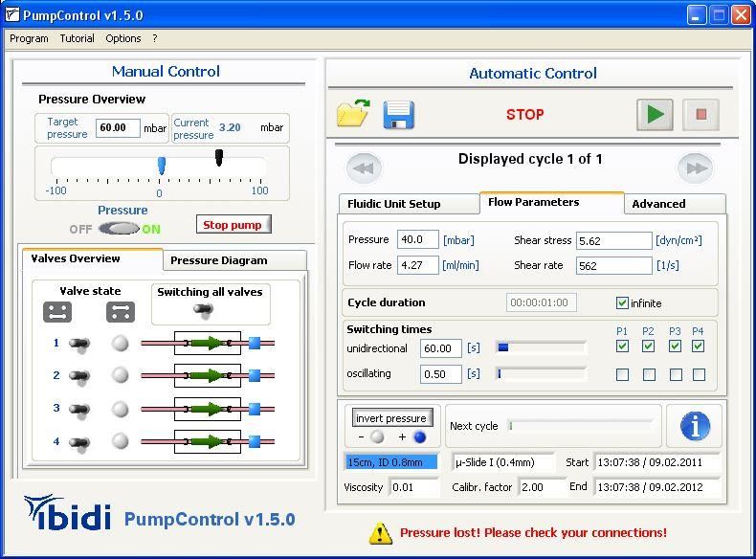The height and width of the screenshot is (559, 756).
Task: Stop automatic run with red square button
Action: (x=701, y=115)
